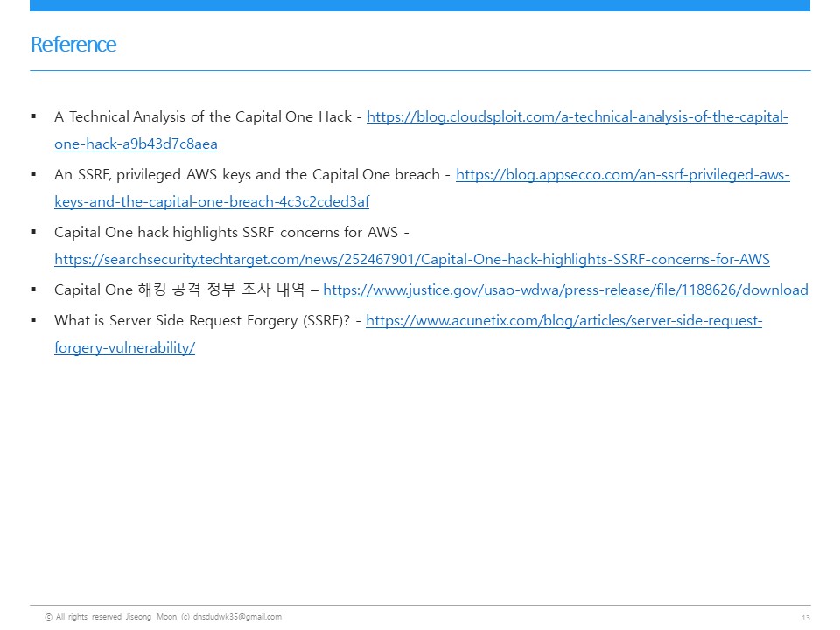This screenshot has height=630, width=840.
Task: Open the acunetix.com server-side-request-forgery link
Action: [563, 320]
